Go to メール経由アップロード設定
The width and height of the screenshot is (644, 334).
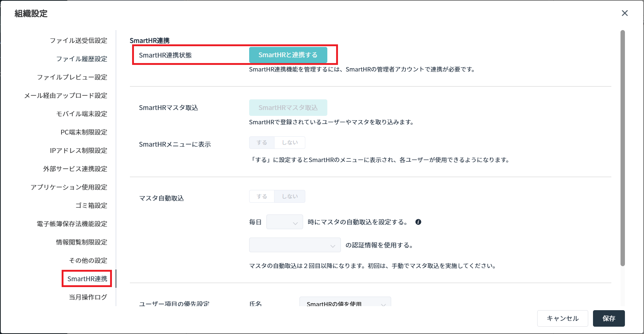[66, 95]
